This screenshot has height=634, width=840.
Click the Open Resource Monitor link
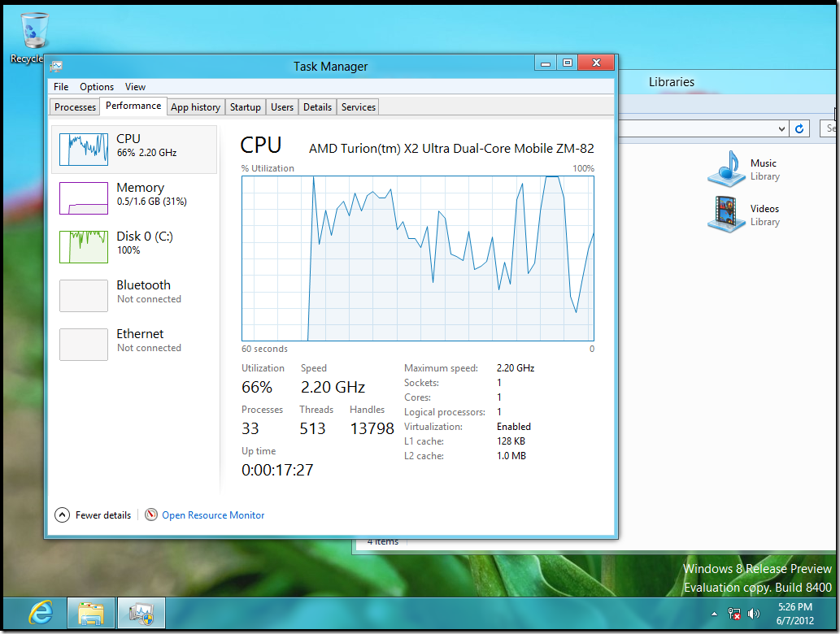coord(213,515)
